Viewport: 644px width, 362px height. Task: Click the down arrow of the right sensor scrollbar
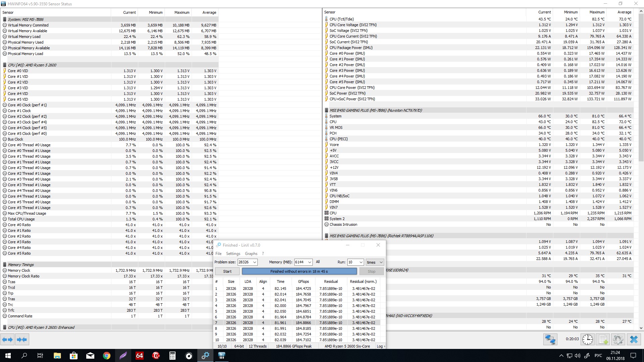tap(641, 328)
